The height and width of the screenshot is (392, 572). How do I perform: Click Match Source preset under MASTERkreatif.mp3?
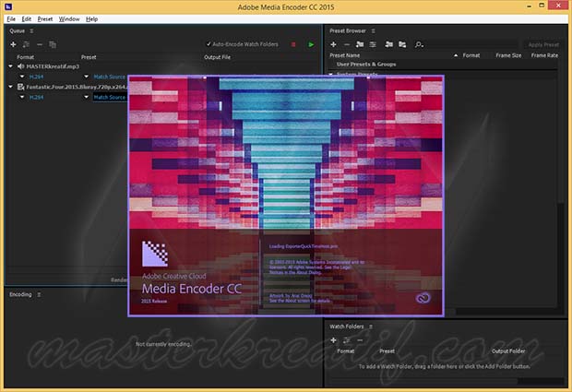pos(110,77)
